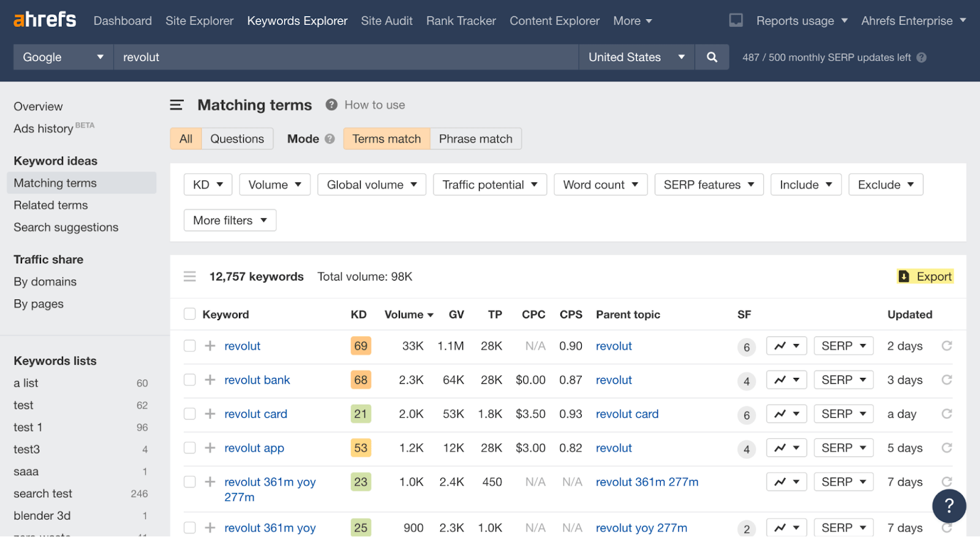The image size is (980, 537).
Task: Export the keyword list
Action: click(925, 277)
